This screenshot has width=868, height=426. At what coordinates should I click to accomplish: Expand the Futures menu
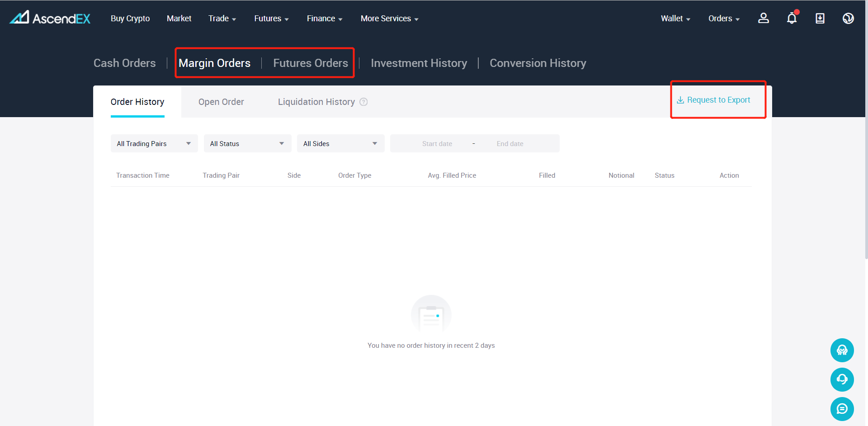tap(271, 19)
